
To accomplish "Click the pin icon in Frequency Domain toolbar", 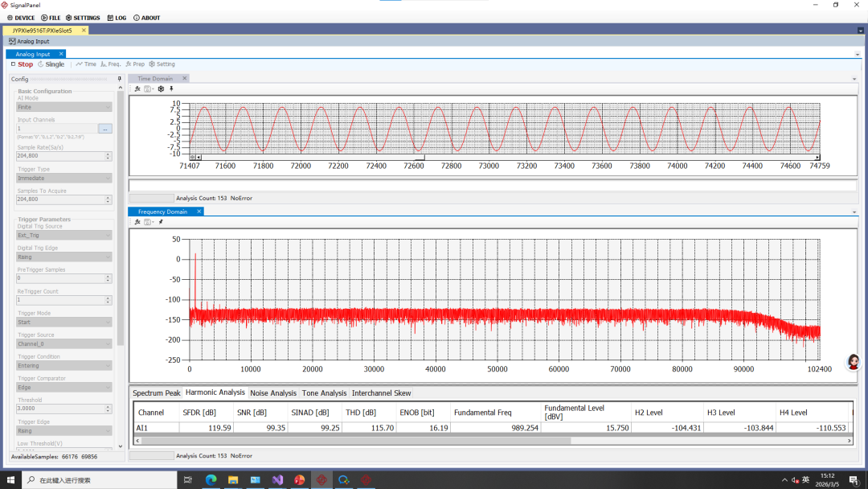I will [160, 221].
